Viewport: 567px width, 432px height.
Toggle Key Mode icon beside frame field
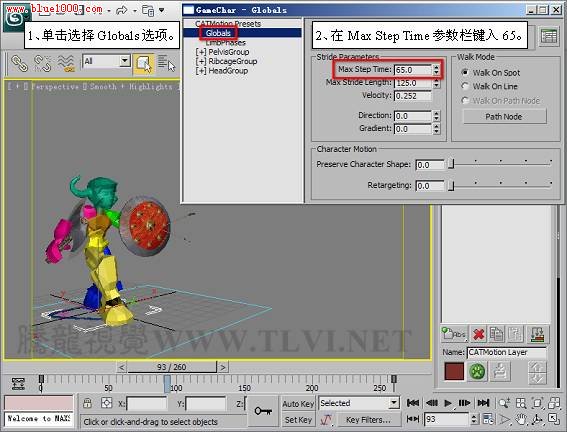click(x=413, y=419)
